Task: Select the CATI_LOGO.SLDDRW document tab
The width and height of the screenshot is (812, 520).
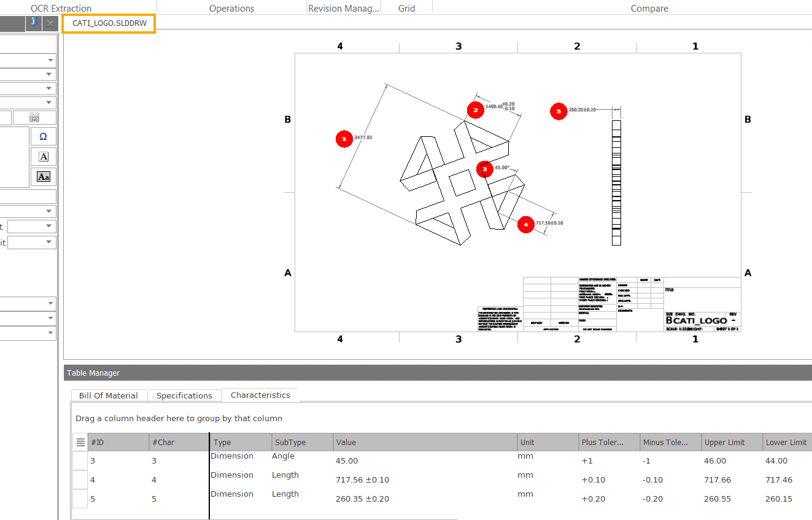Action: click(109, 23)
